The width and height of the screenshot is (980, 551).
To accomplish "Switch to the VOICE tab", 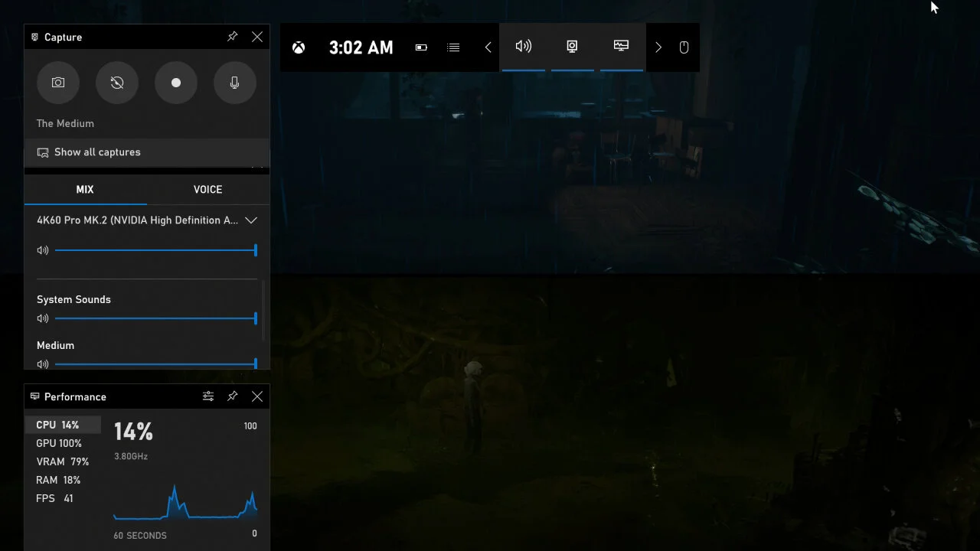I will [x=207, y=189].
